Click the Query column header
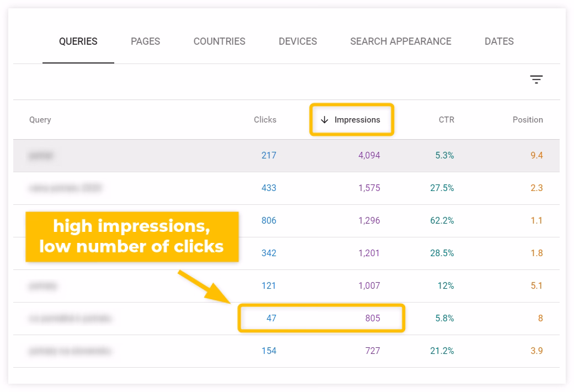 [40, 120]
